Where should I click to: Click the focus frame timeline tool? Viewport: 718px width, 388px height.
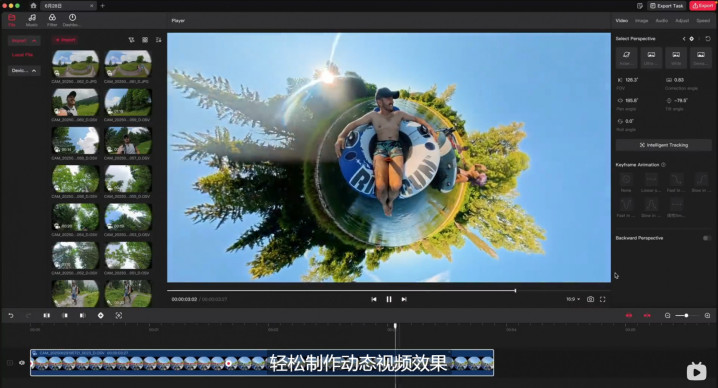coord(119,316)
